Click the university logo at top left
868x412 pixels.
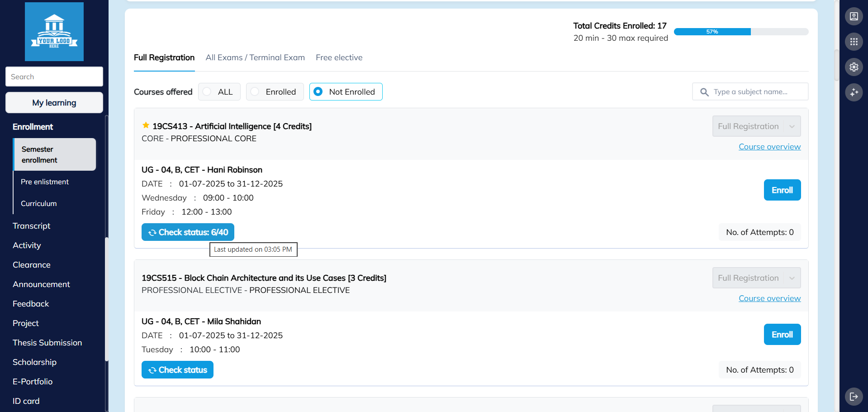54,31
